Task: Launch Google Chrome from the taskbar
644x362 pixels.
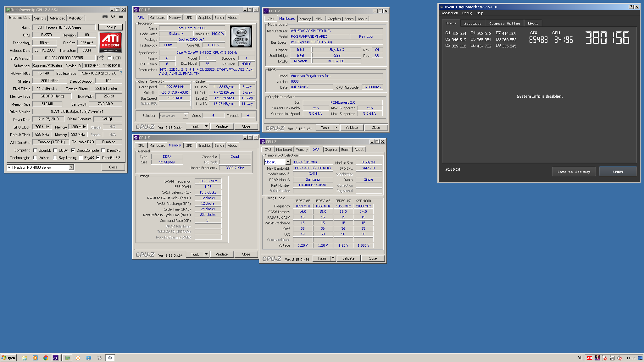Action: (46, 358)
